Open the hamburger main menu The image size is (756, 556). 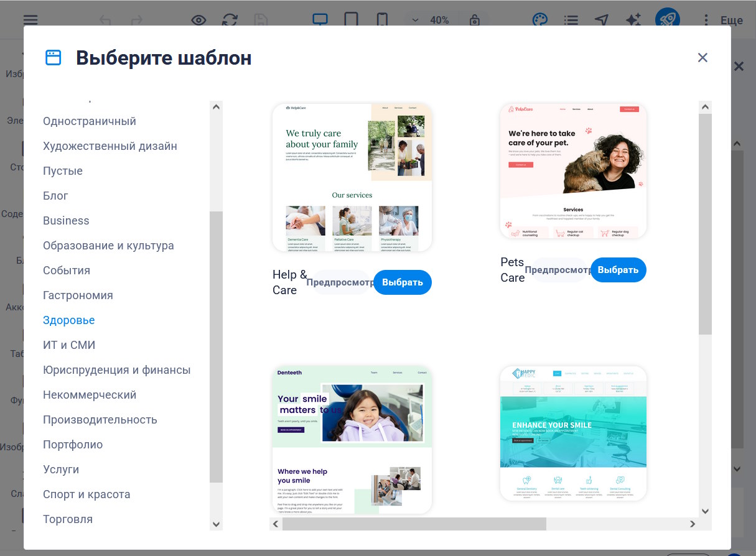click(x=30, y=20)
